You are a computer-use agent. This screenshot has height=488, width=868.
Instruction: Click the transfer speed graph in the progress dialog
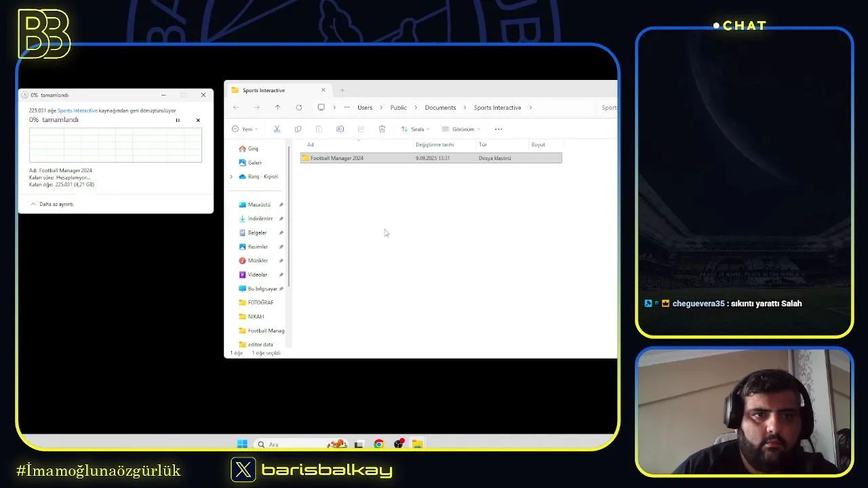(115, 145)
